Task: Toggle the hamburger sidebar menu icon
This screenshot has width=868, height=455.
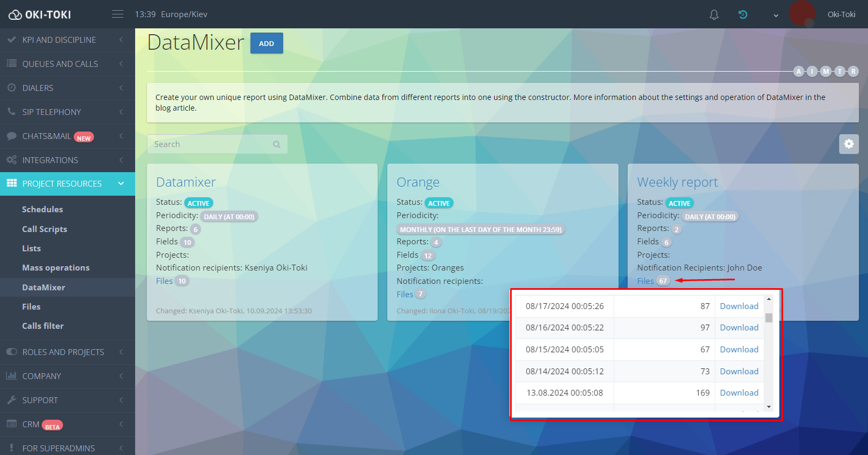Action: [x=118, y=14]
